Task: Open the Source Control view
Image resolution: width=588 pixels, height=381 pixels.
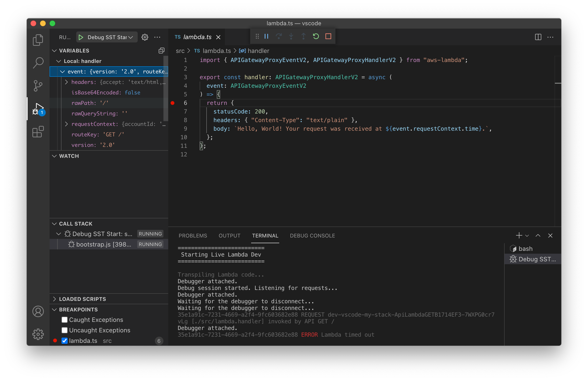Action: [38, 86]
